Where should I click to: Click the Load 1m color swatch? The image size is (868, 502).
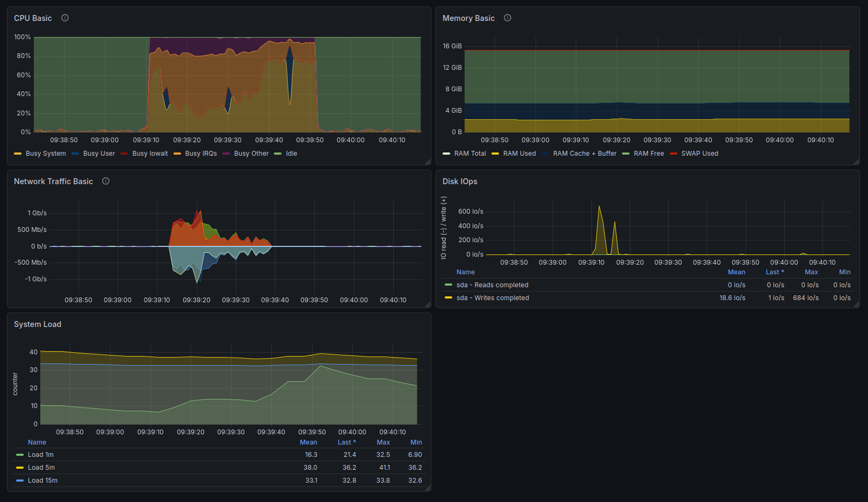[20, 455]
